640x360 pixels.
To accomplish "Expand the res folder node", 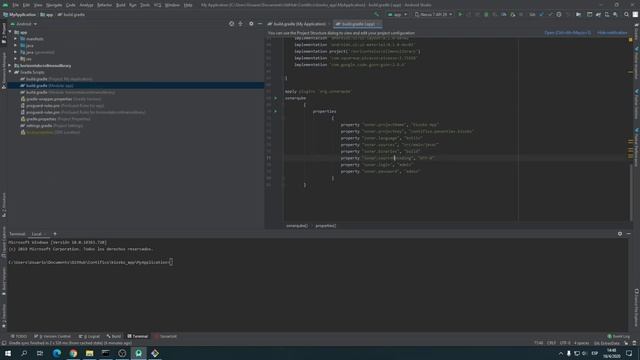I will point(16,59).
